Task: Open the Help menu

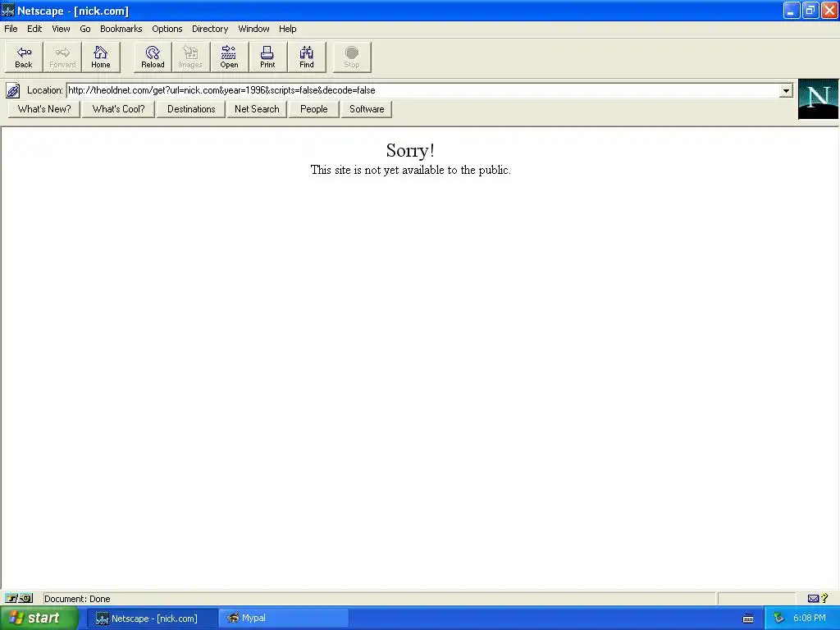Action: tap(287, 29)
